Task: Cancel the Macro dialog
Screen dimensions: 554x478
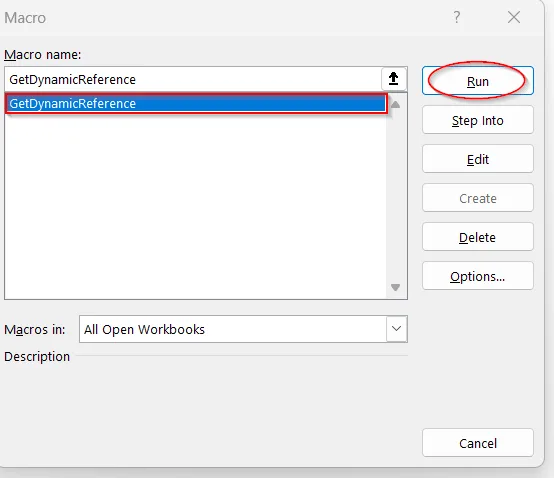Action: coord(478,443)
